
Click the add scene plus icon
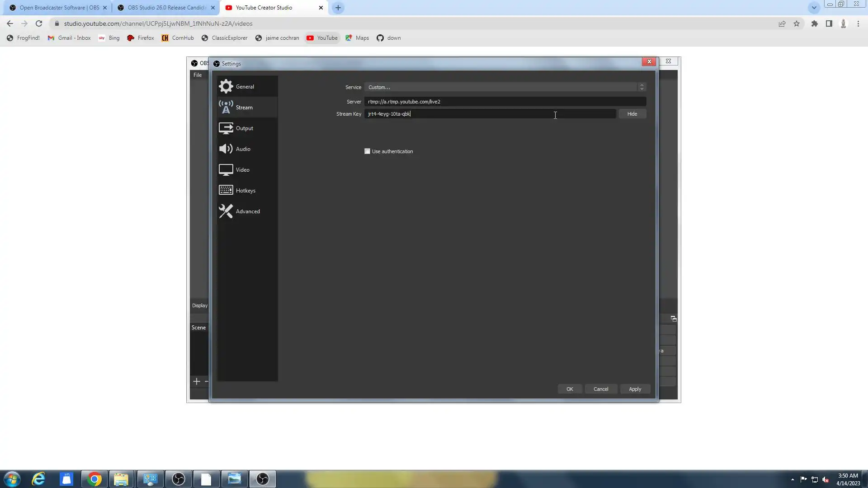[196, 381]
